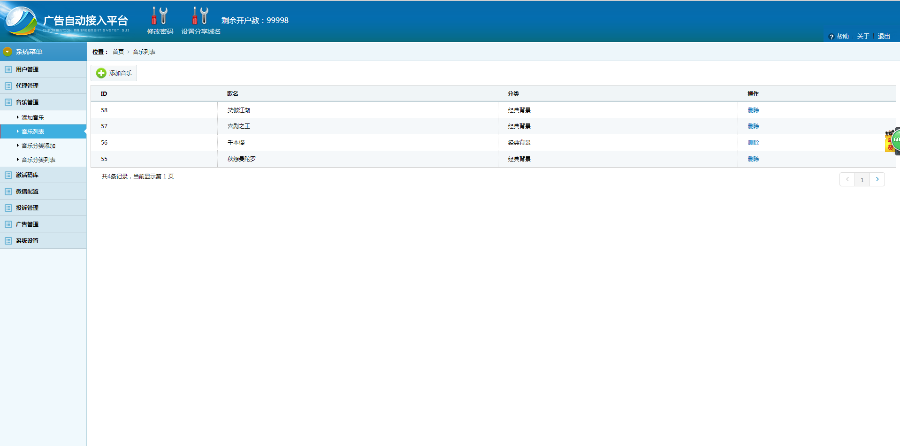The width and height of the screenshot is (900, 446).
Task: Expand the menu section directly below 音乐分类列表
Action: [43, 174]
